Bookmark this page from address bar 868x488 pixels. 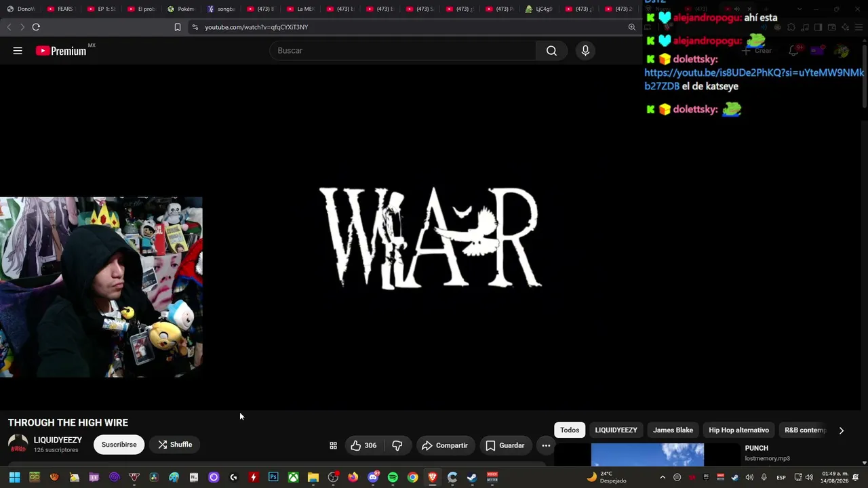coord(178,27)
